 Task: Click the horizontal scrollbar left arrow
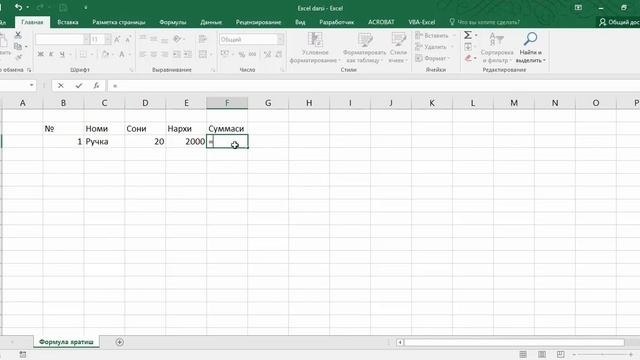(x=400, y=342)
